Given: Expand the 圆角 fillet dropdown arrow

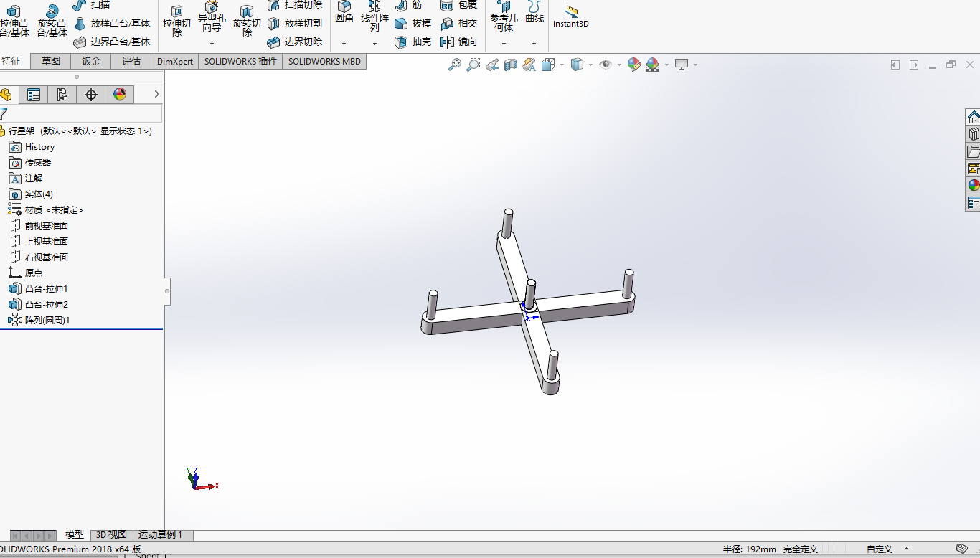Looking at the screenshot, I should (344, 44).
